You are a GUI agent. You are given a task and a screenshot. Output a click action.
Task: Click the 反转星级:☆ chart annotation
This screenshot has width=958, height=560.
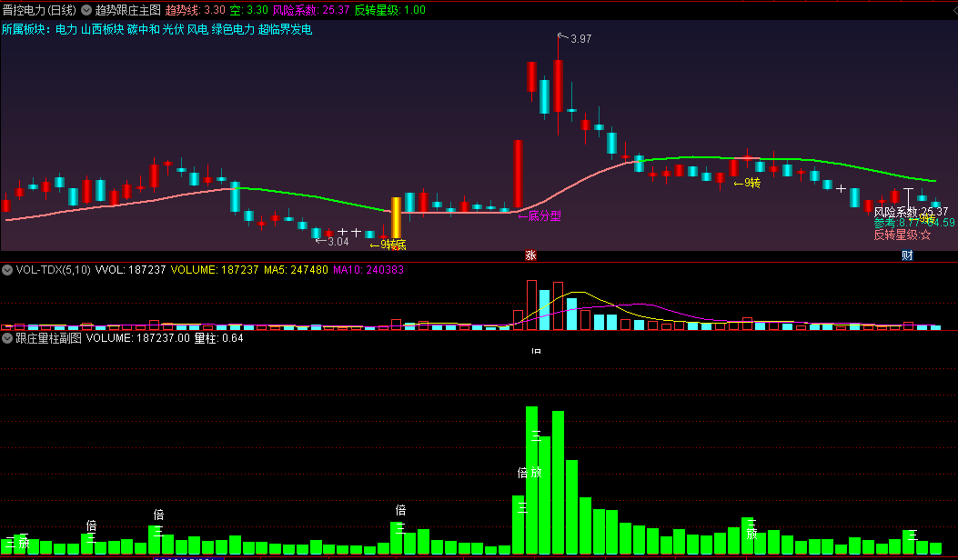click(902, 235)
